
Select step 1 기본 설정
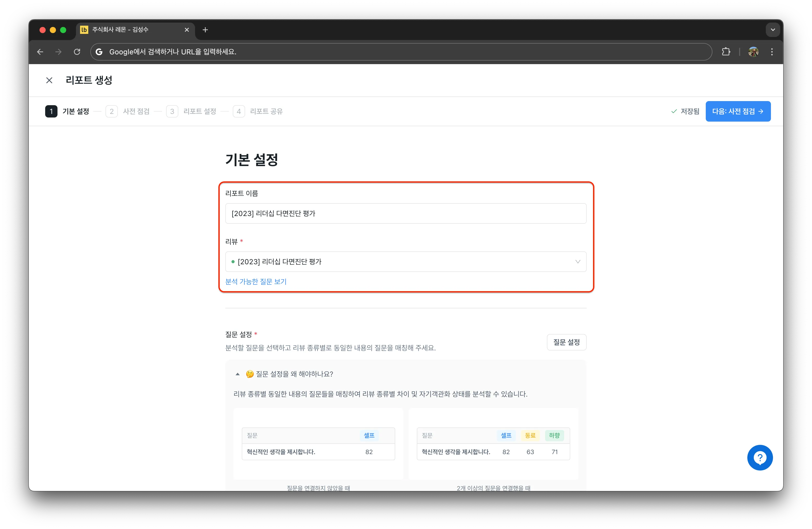(67, 111)
